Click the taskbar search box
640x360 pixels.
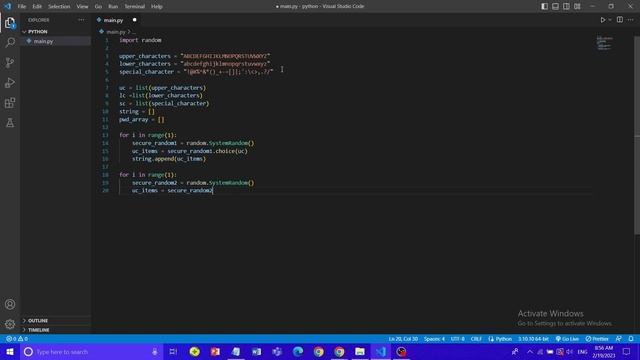pyautogui.click(x=92, y=352)
